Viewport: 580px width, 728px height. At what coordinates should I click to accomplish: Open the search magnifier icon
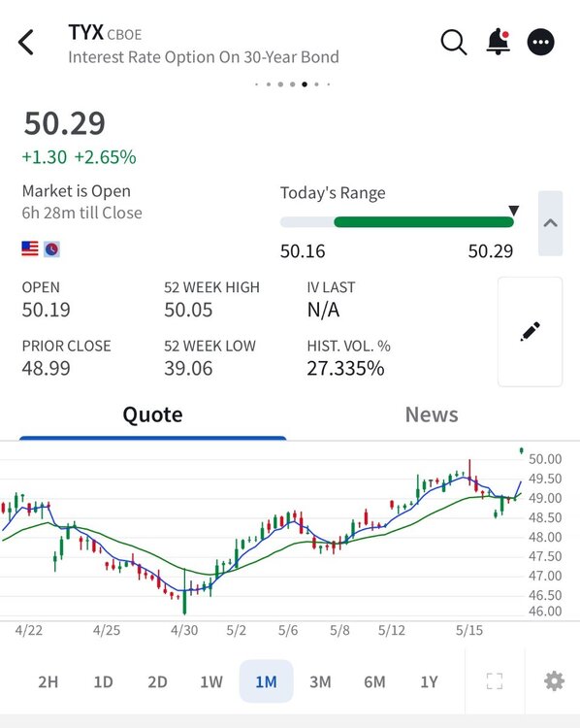pos(453,43)
